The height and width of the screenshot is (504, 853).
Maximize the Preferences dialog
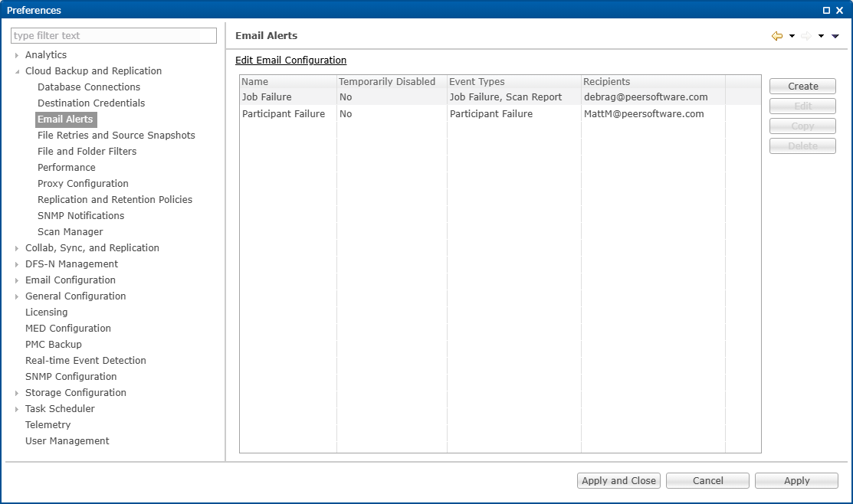coord(826,10)
